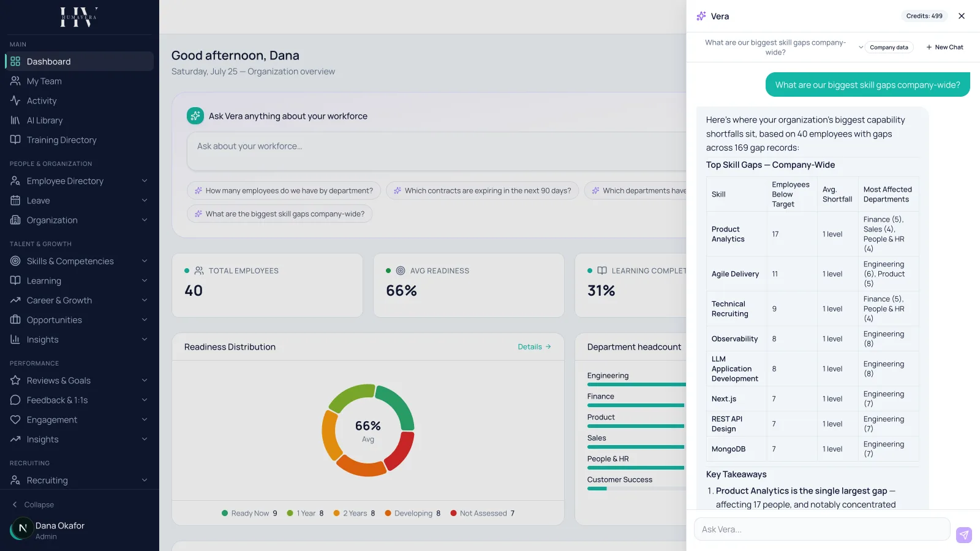Click 'Ask about your workforce' input box
This screenshot has width=980, height=551.
437,151
